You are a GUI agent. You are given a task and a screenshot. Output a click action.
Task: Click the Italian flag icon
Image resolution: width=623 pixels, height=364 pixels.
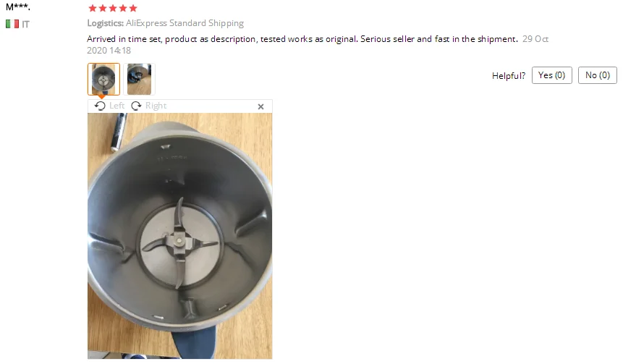(x=12, y=24)
